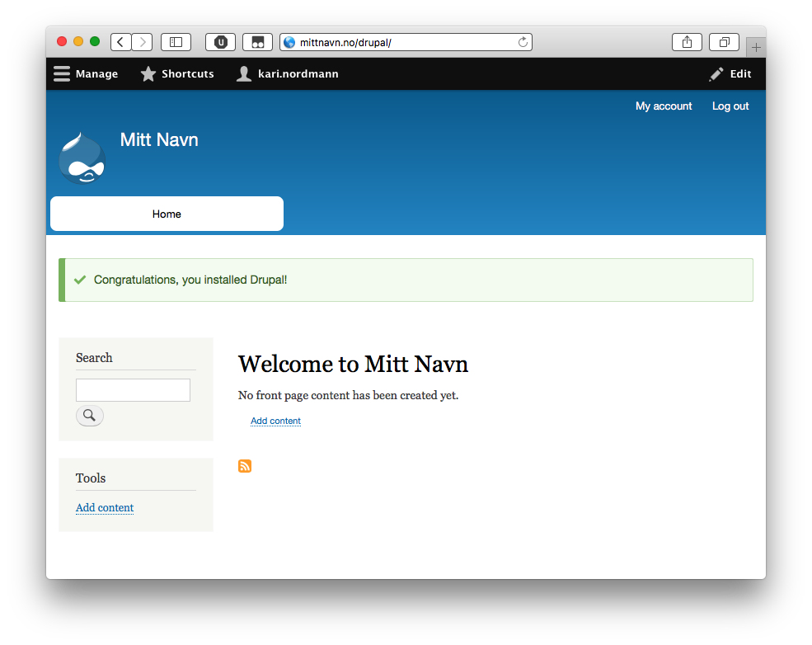Toggle the Safari sidebar button
The height and width of the screenshot is (645, 812).
click(176, 42)
